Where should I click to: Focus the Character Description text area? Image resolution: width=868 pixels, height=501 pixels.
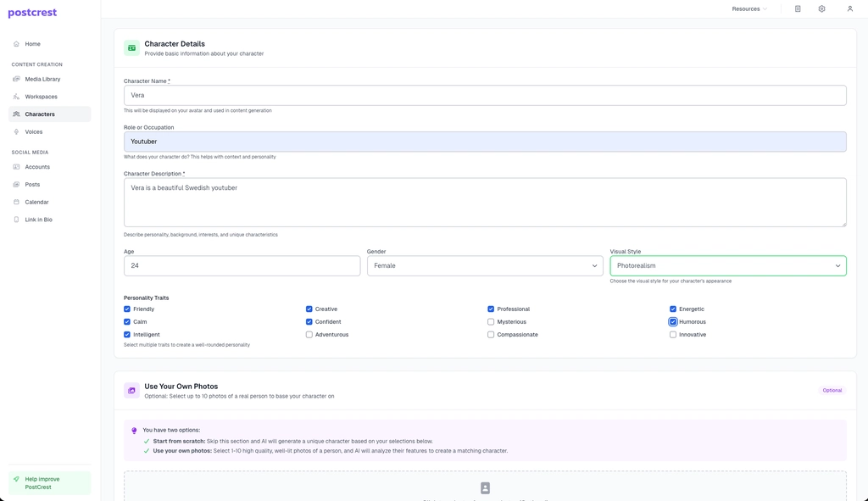(485, 202)
